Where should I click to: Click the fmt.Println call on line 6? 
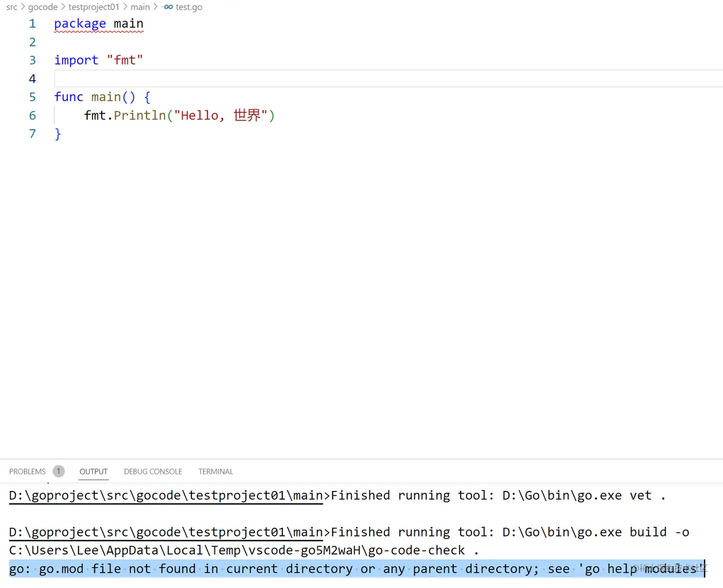[179, 115]
